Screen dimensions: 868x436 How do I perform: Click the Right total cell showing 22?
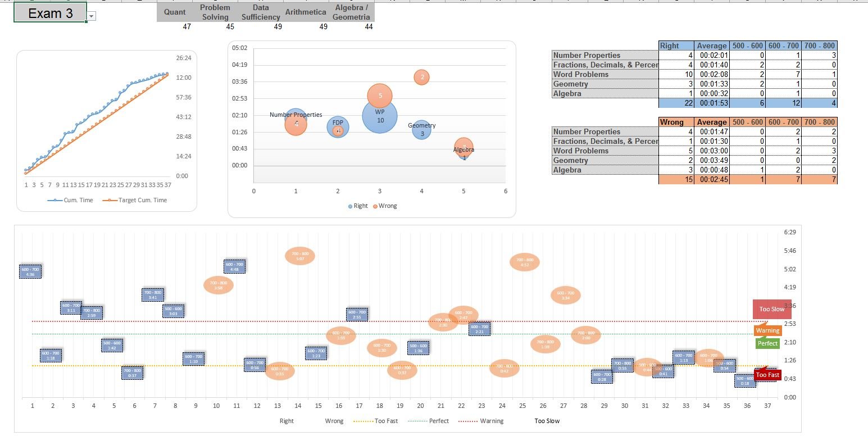pos(676,103)
